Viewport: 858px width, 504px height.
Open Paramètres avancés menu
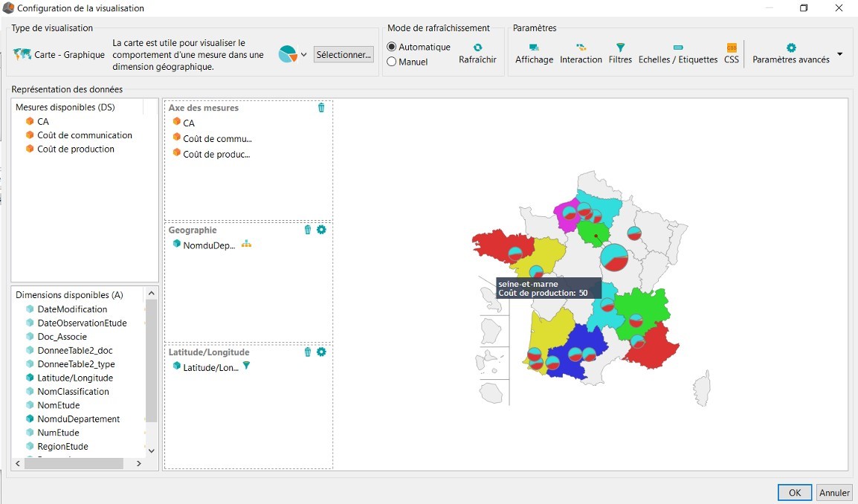(790, 54)
